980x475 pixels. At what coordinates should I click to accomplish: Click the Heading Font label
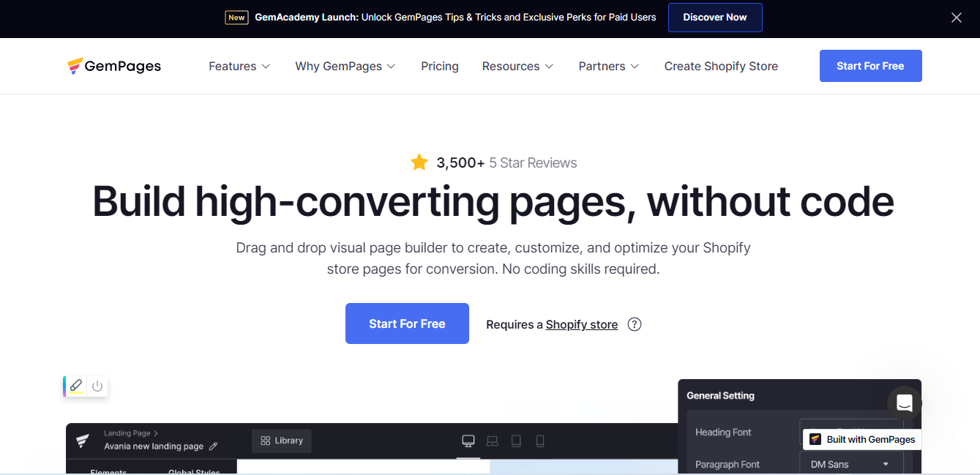click(723, 432)
